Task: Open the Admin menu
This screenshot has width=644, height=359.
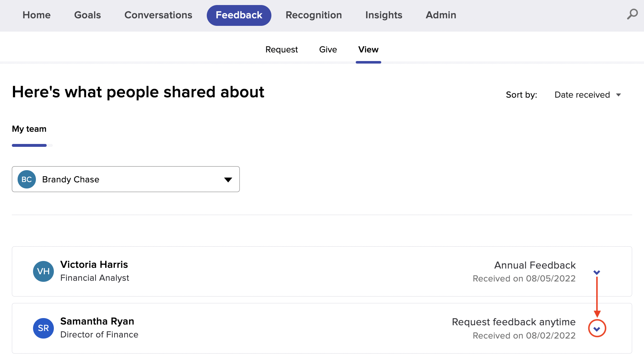Action: pos(441,15)
